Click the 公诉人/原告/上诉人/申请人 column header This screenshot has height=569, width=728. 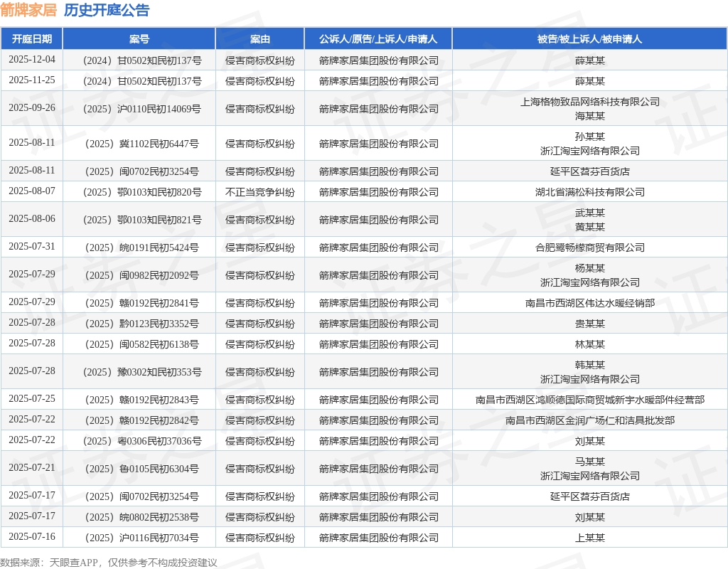(x=378, y=39)
